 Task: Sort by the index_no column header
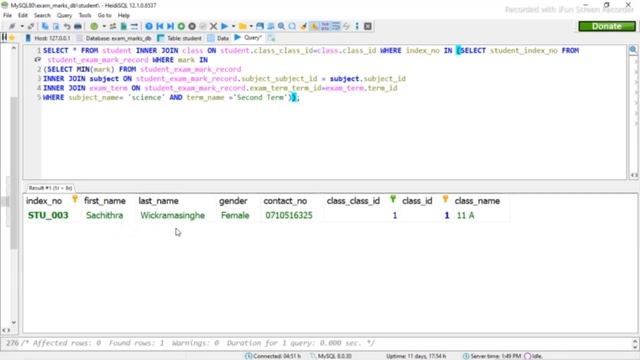pyautogui.click(x=52, y=200)
